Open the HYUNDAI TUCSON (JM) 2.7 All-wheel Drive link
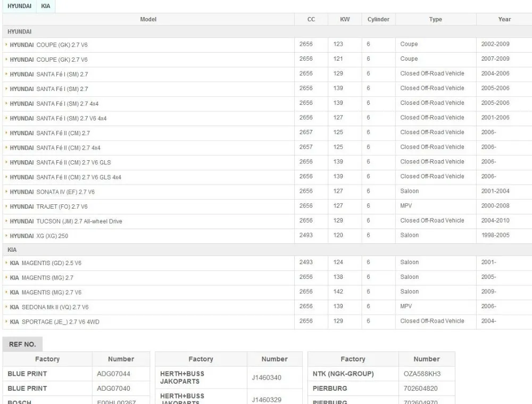This screenshot has height=404, width=532. pos(66,221)
